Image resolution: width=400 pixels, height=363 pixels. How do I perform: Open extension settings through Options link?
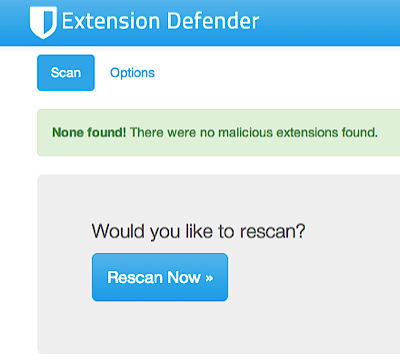click(132, 73)
